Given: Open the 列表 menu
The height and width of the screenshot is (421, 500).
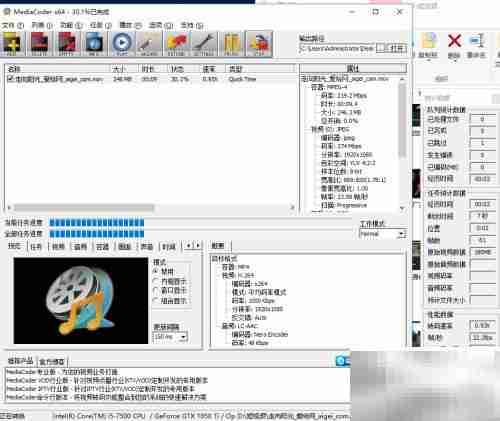Looking at the screenshot, I should (42, 25).
